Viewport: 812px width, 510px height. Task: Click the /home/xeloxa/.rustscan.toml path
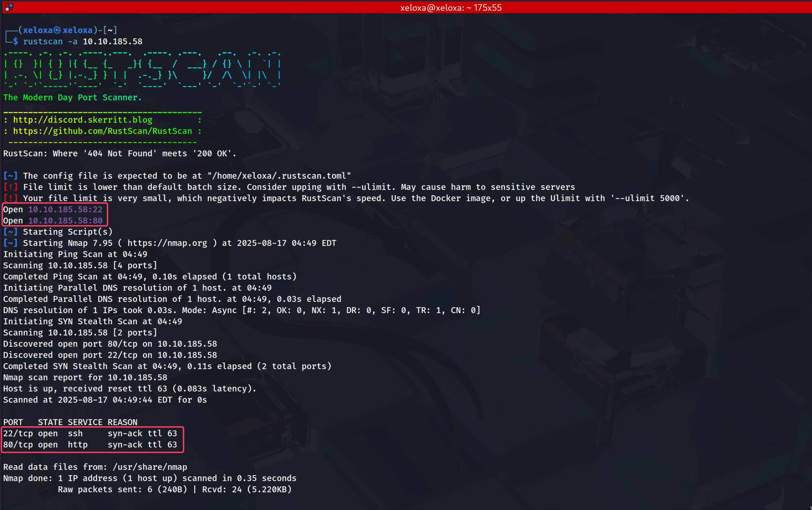click(279, 176)
